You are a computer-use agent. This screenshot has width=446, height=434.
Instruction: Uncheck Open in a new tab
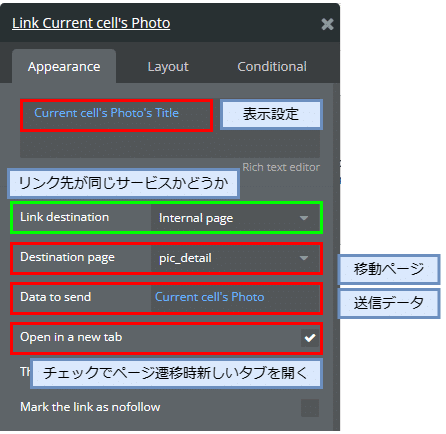(310, 338)
